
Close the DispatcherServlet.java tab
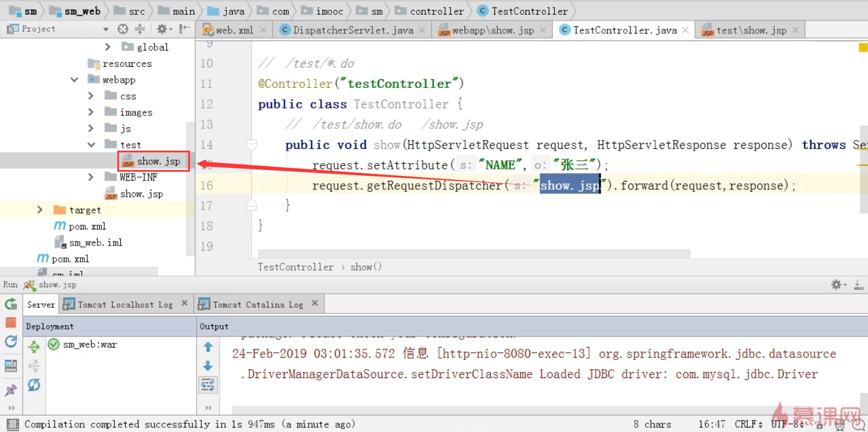point(422,30)
